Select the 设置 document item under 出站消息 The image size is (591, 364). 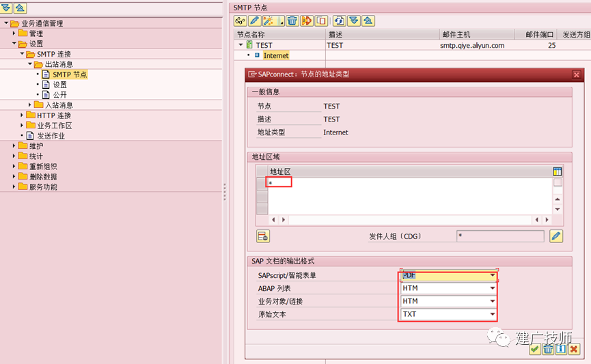click(59, 85)
